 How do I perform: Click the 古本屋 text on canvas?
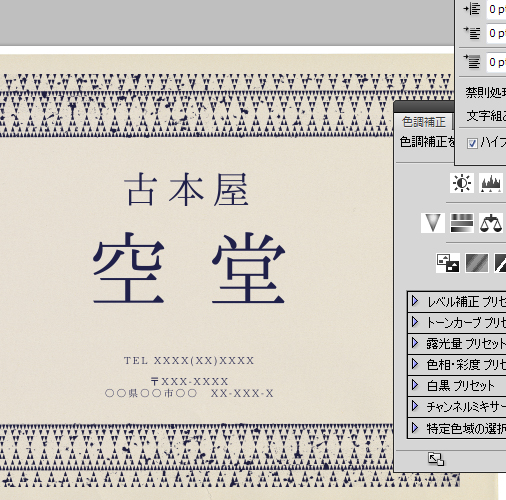tap(187, 189)
